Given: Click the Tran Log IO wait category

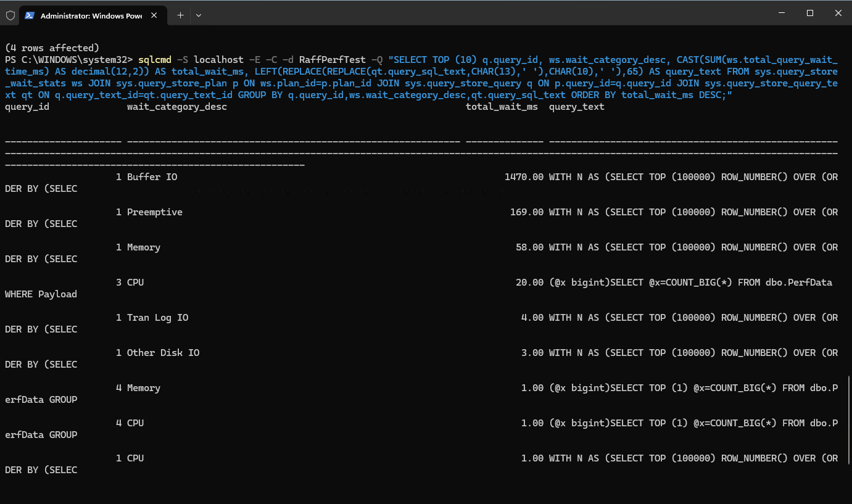Looking at the screenshot, I should point(158,318).
